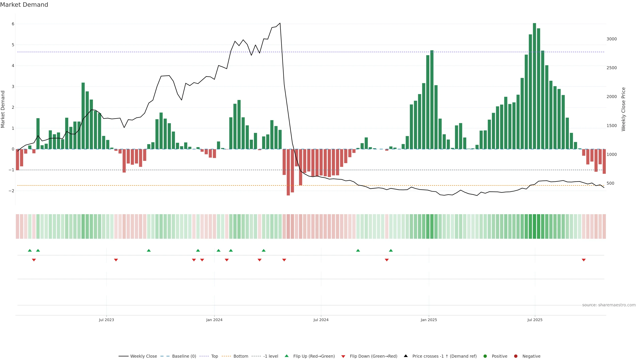Toggle Weekly Close series label in legend
Viewport: 644px width, 362px height.
[x=144, y=356]
